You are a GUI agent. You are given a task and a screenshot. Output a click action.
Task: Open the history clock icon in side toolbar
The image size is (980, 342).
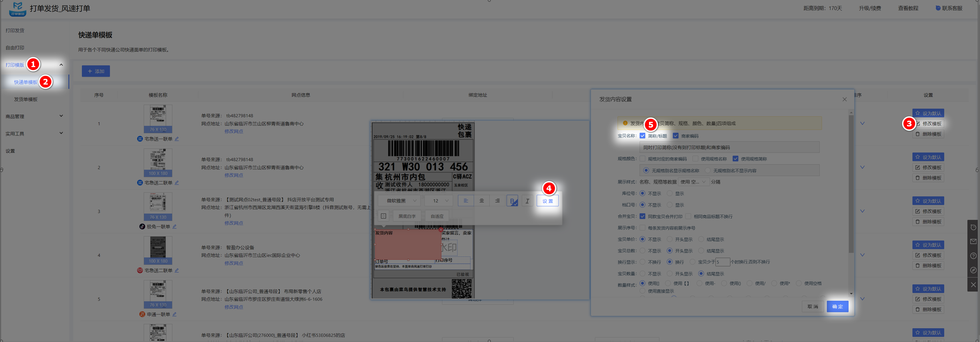coord(973,227)
